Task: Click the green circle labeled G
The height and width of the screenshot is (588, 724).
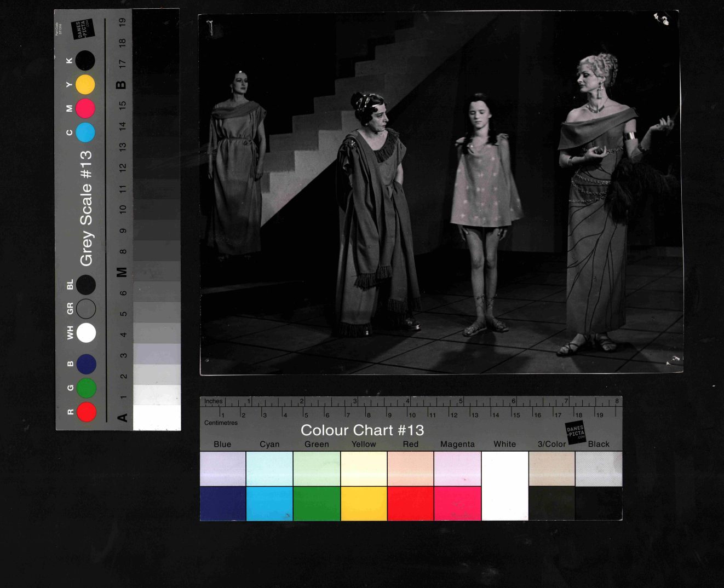Action: point(87,388)
